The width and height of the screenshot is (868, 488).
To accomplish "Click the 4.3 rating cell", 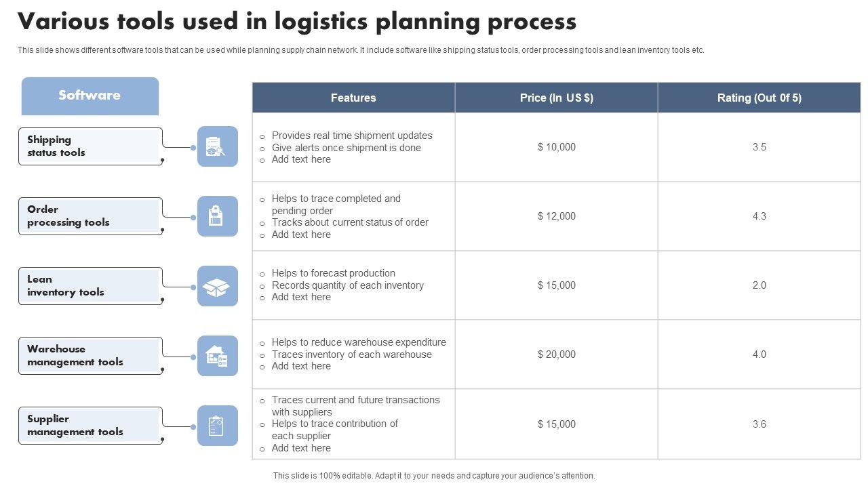I will tap(759, 216).
